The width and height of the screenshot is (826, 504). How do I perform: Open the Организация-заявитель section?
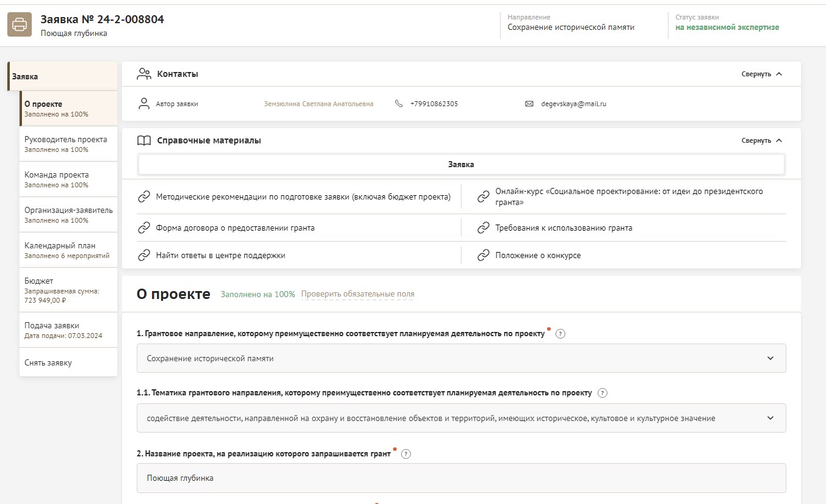pos(68,215)
